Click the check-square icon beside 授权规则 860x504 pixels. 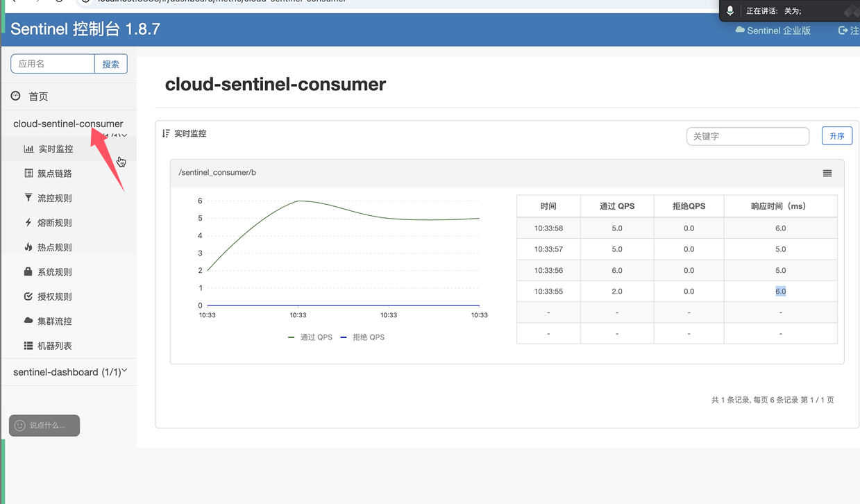tap(28, 296)
